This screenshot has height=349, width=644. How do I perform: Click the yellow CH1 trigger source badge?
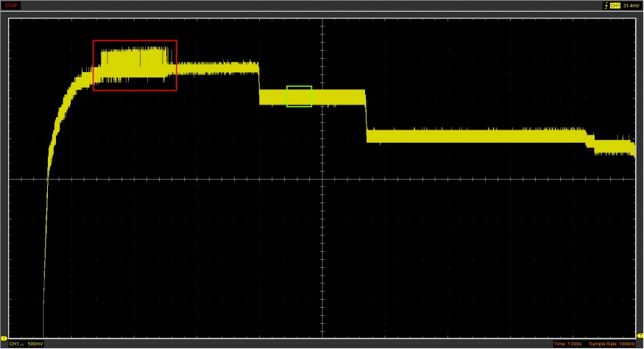point(615,5)
